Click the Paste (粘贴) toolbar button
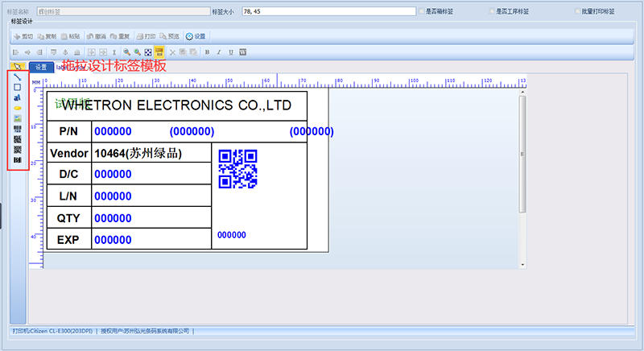644x351 pixels. [70, 36]
